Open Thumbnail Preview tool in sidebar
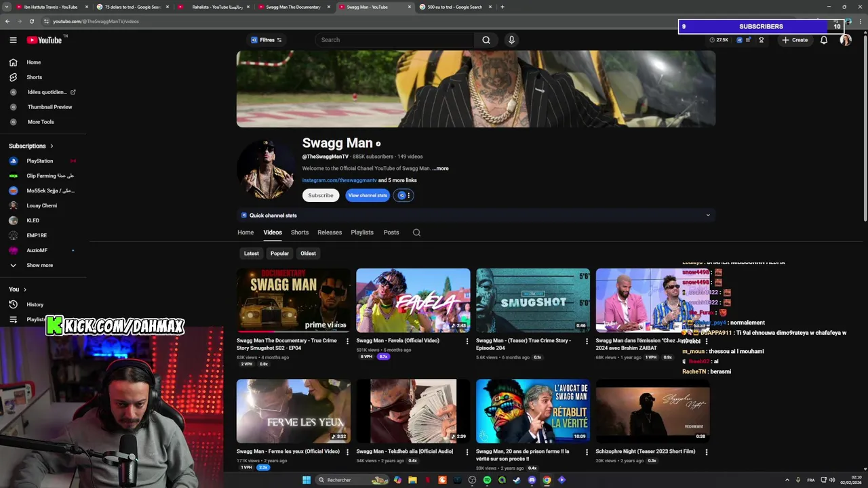Viewport: 868px width, 488px height. 50,107
